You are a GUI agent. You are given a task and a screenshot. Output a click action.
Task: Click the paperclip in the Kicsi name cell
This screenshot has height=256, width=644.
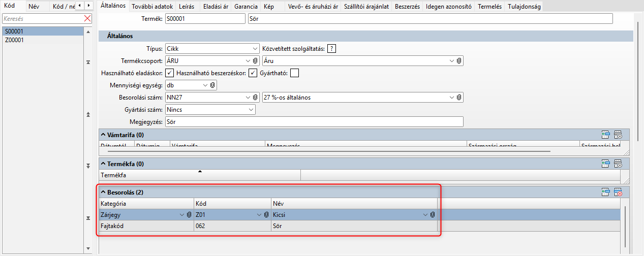(432, 215)
